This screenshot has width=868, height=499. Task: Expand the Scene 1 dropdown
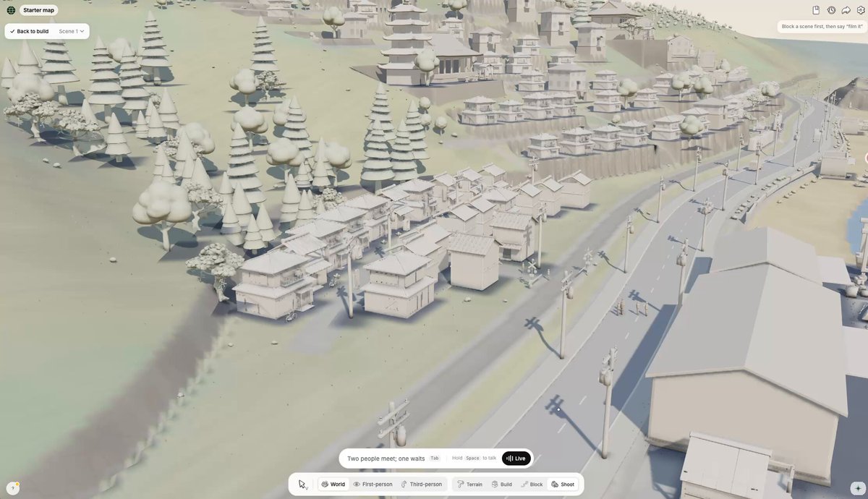tap(72, 31)
